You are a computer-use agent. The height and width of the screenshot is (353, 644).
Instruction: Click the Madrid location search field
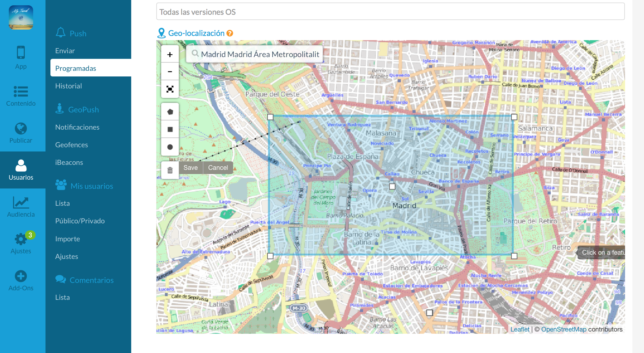[x=260, y=54]
